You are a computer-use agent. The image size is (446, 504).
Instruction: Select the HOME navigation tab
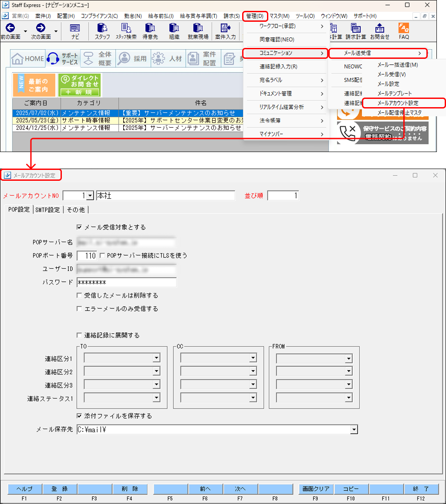[x=27, y=58]
